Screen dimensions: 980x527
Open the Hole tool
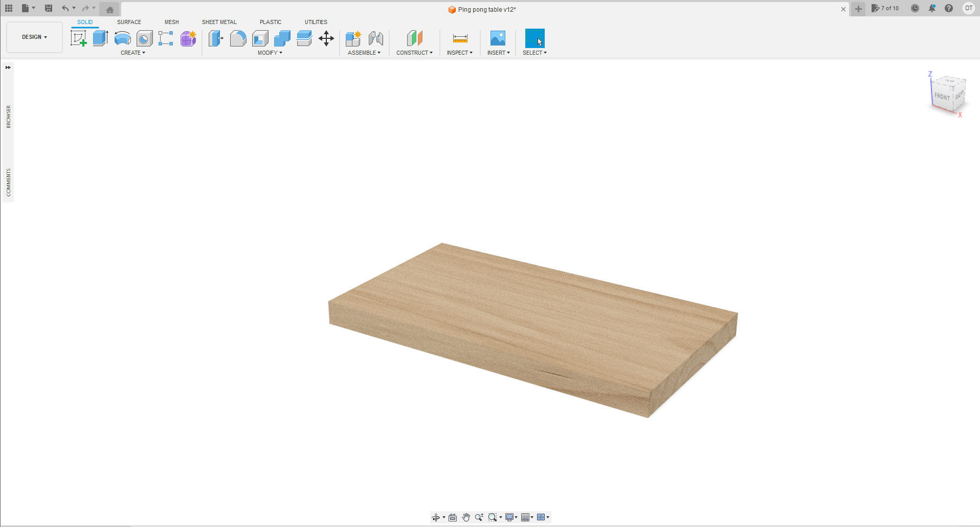pos(144,38)
